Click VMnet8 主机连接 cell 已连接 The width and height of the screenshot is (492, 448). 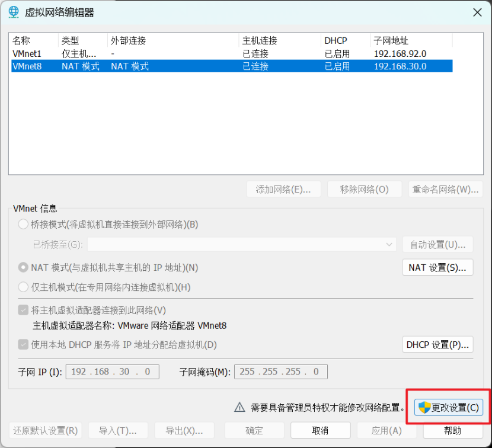click(x=255, y=66)
